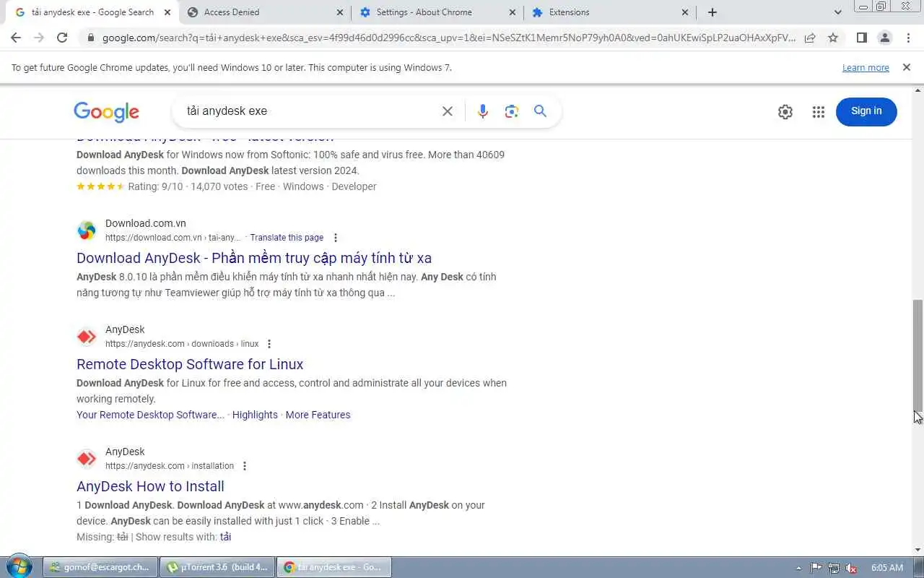Viewport: 924px width, 578px height.
Task: Open more options for AnyDesk Linux result
Action: [269, 344]
